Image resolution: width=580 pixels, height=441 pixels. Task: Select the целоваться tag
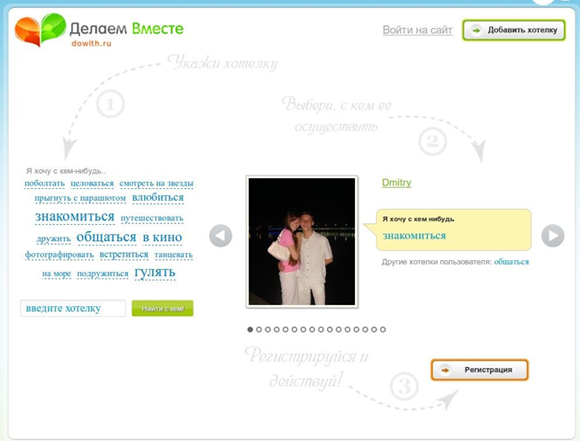click(x=92, y=184)
